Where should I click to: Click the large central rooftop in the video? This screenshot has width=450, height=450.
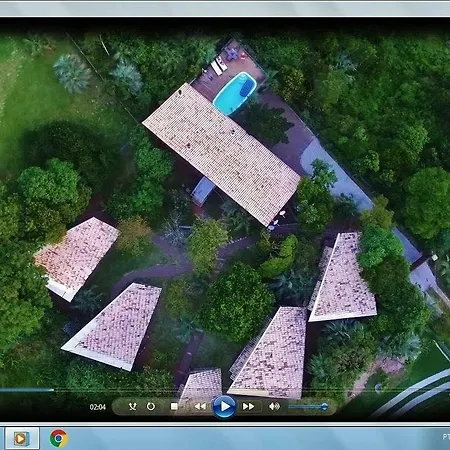pyautogui.click(x=222, y=154)
